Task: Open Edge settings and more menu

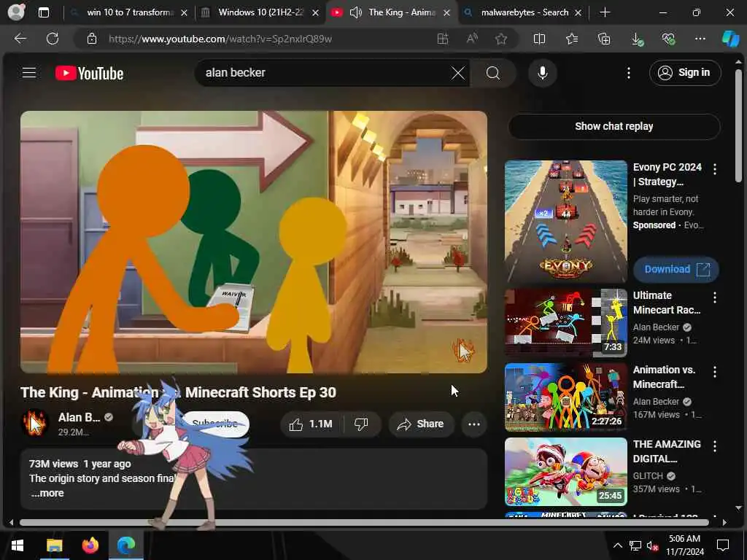Action: (700, 39)
